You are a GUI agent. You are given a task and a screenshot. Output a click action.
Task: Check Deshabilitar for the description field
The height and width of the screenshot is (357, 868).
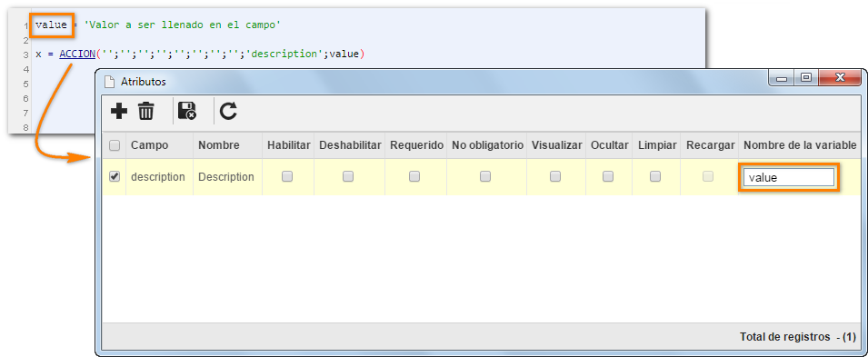(347, 176)
